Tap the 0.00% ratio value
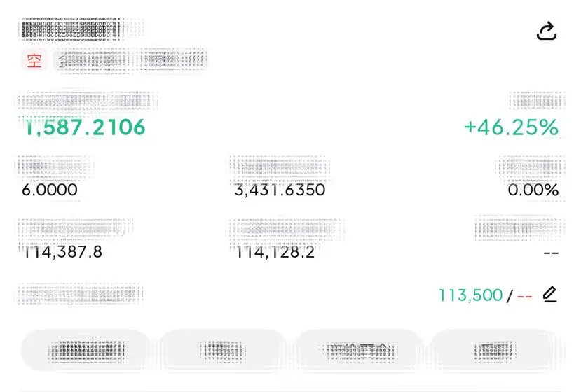The image size is (581, 392). pos(533,190)
